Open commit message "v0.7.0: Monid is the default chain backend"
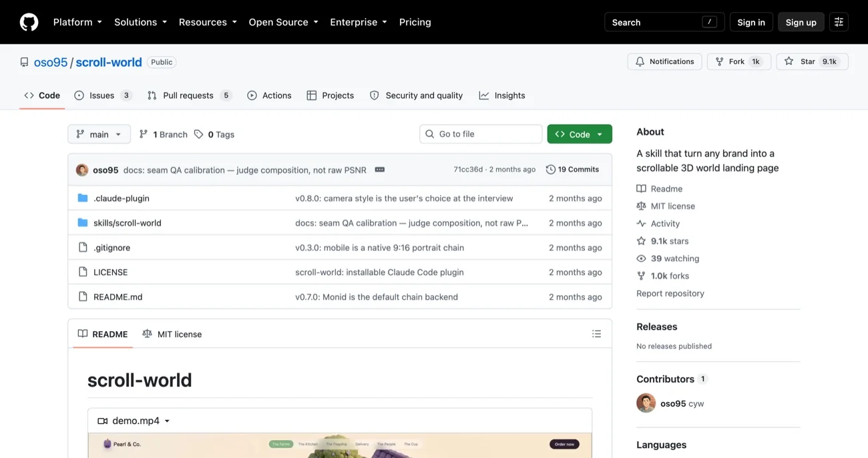868x458 pixels. [x=377, y=297]
